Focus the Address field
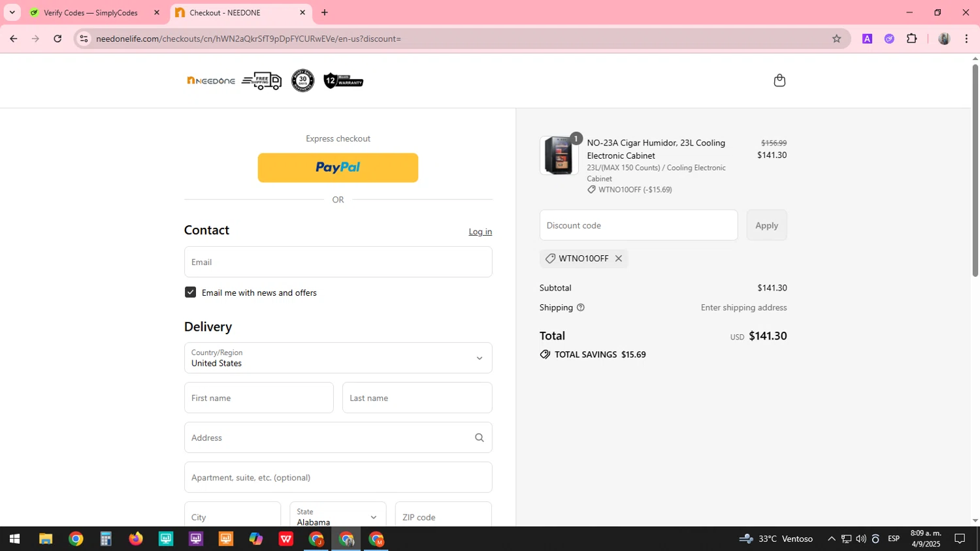 click(338, 437)
